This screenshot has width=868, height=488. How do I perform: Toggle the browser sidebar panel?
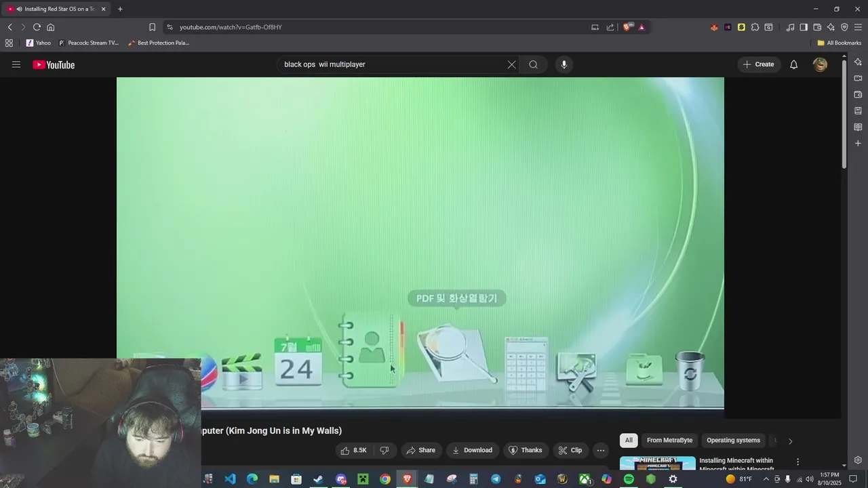coord(804,27)
